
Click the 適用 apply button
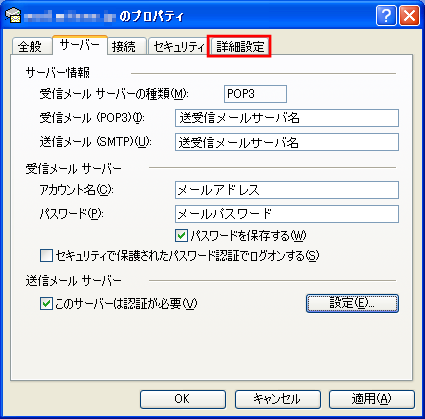click(372, 399)
